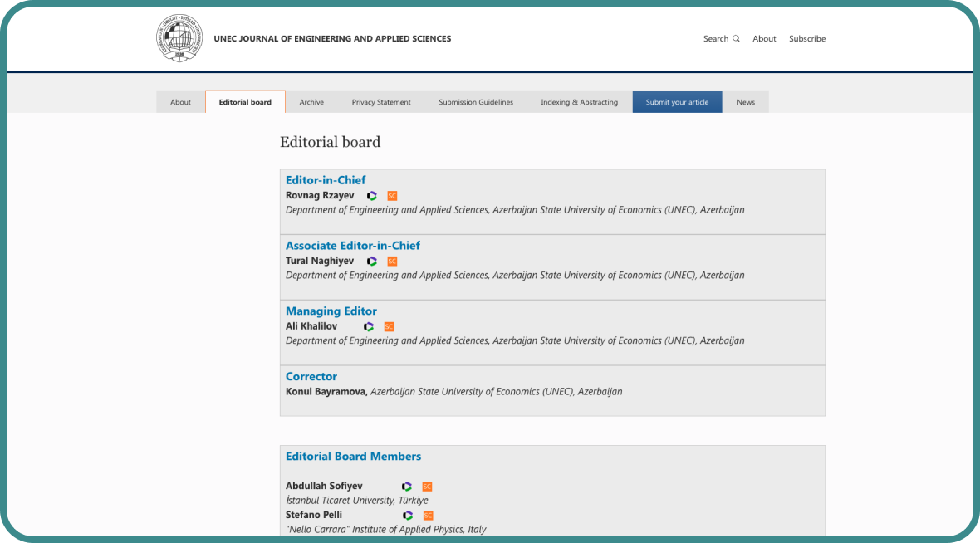Open Stefano Pelli's Web of Science icon
This screenshot has height=543, width=980.
tap(408, 516)
